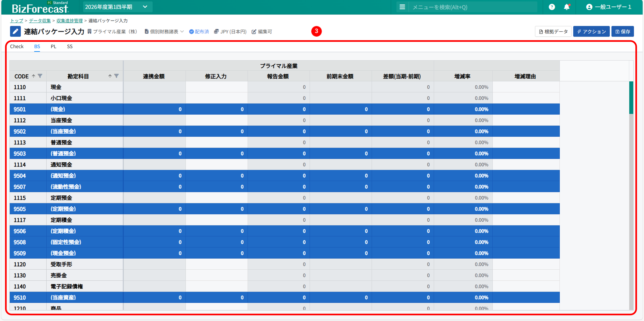Open the notifications bell icon
The width and height of the screenshot is (644, 321).
[566, 7]
